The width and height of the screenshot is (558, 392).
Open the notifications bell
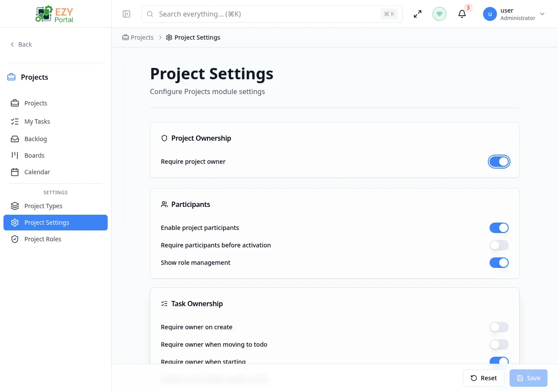462,14
